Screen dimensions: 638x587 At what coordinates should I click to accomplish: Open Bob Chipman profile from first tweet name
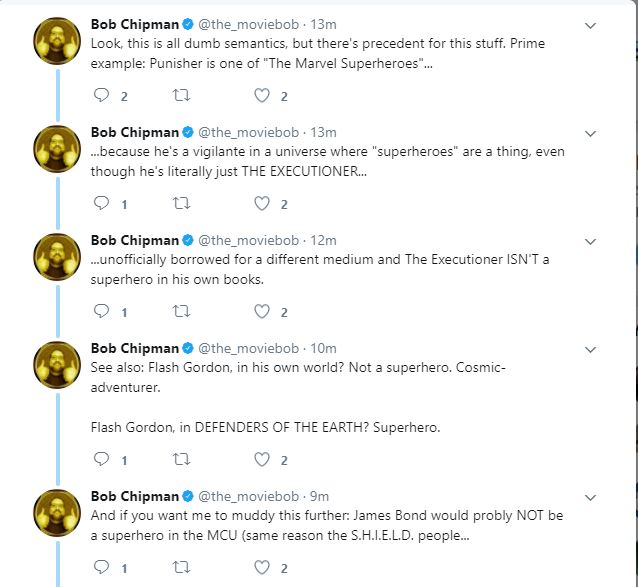tap(135, 24)
